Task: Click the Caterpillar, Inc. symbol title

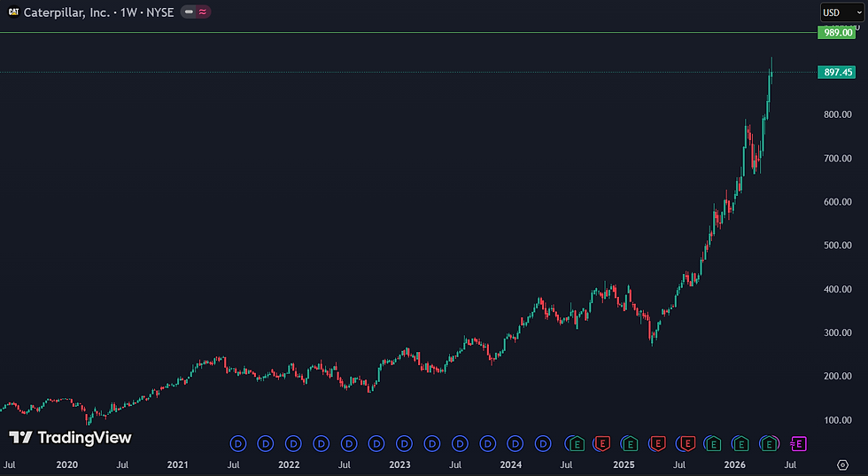Action: (66, 12)
